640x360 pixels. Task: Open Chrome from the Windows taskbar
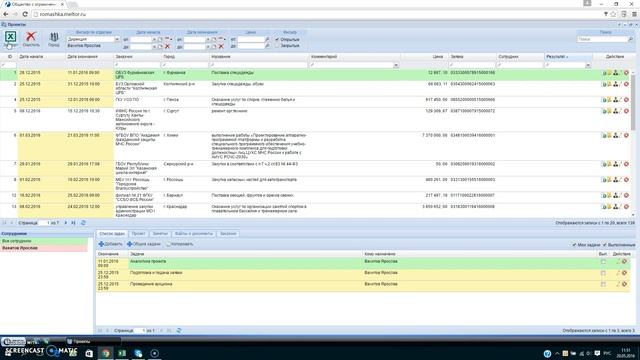[106, 353]
